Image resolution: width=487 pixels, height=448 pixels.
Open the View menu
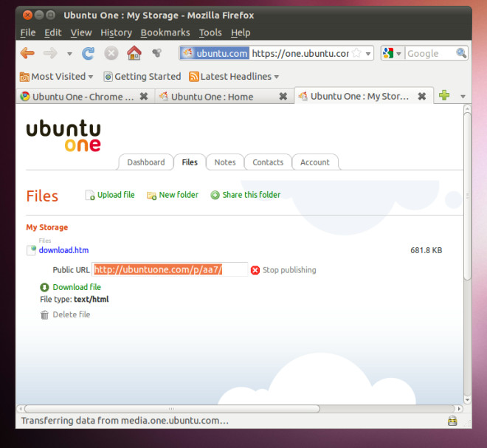81,32
